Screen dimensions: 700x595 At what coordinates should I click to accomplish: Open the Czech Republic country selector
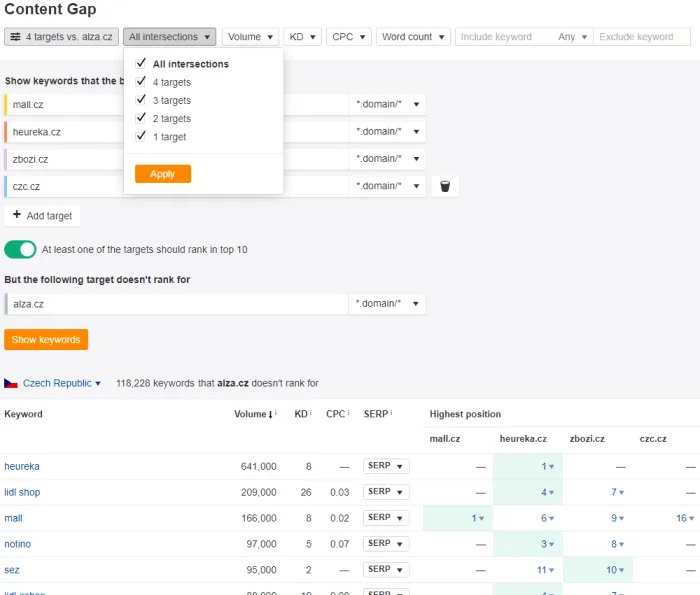pos(62,383)
